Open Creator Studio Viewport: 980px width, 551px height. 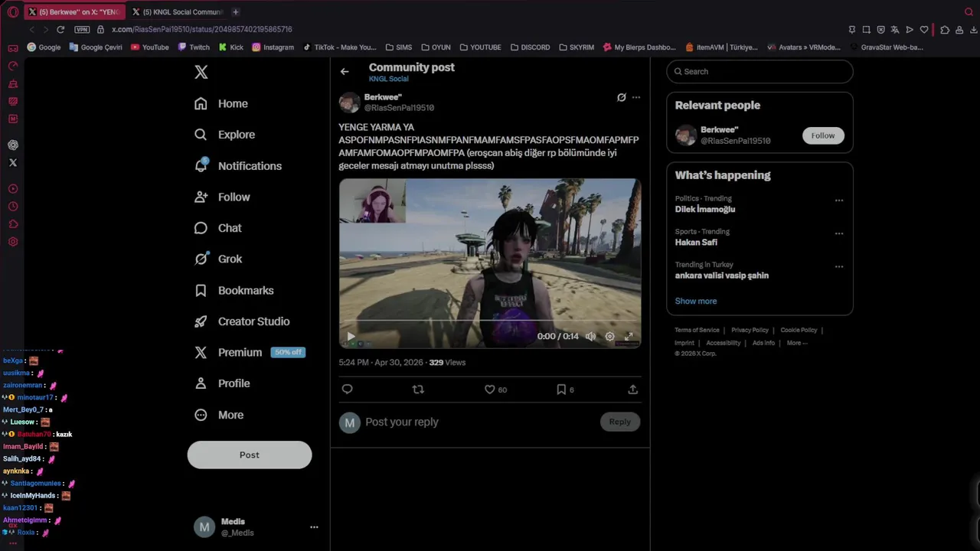242,321
